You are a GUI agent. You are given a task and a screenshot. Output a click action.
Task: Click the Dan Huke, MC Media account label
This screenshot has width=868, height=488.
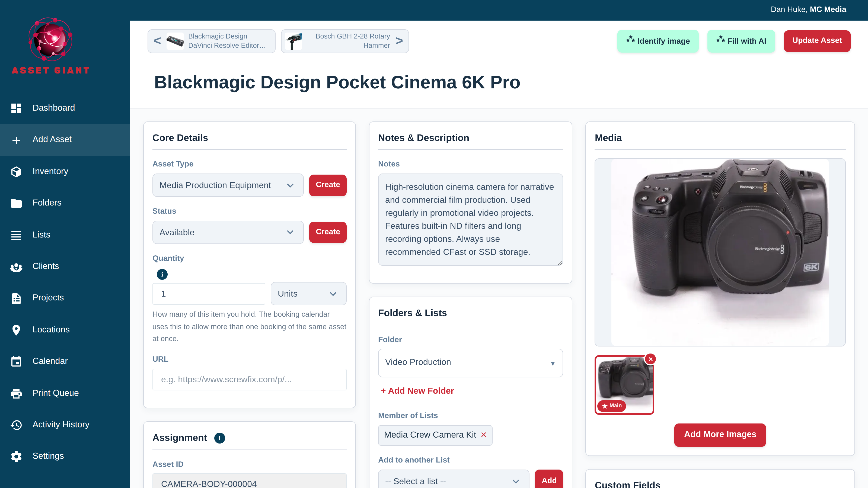pyautogui.click(x=808, y=9)
